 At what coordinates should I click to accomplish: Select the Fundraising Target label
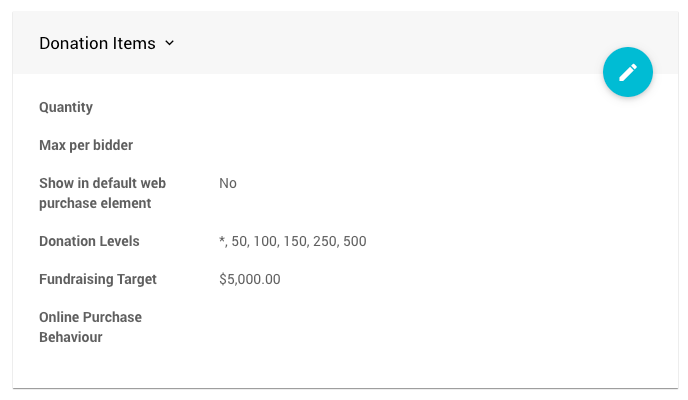pyautogui.click(x=98, y=279)
